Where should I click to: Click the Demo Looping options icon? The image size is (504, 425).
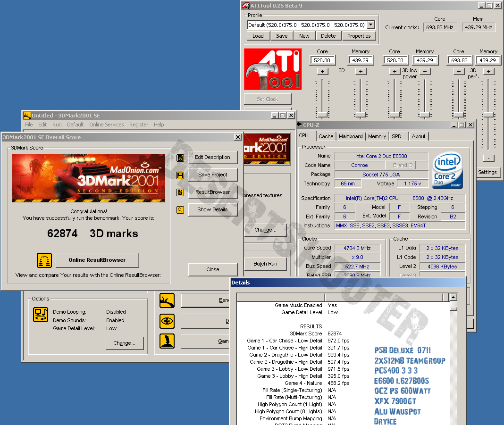(41, 315)
